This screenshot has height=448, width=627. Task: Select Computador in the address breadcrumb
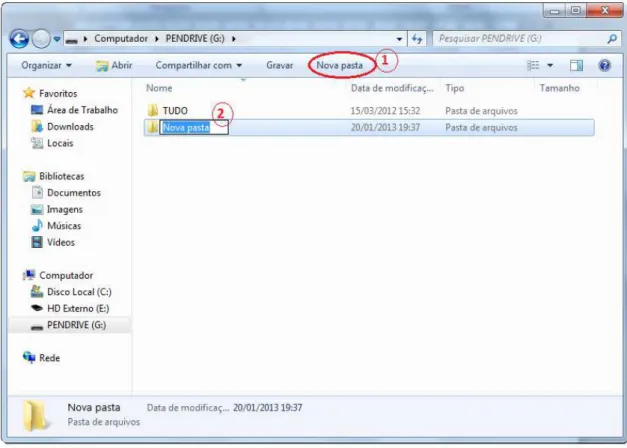[121, 39]
